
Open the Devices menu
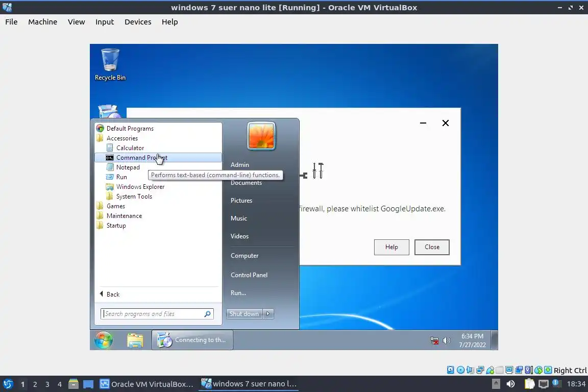coord(138,22)
